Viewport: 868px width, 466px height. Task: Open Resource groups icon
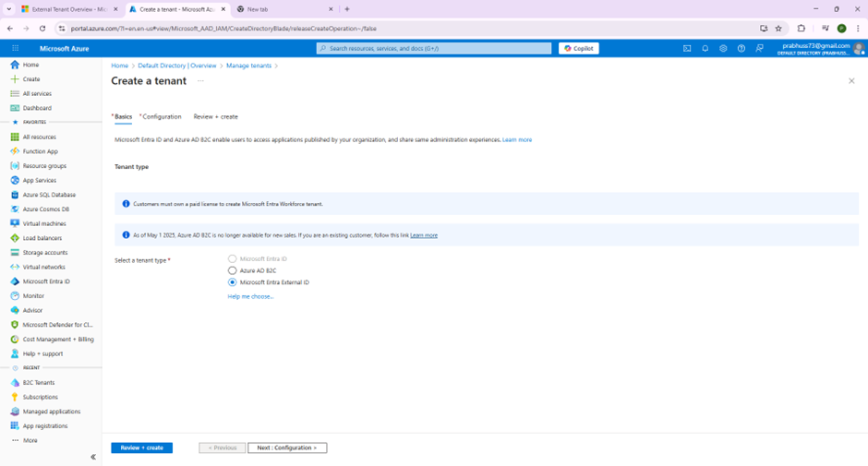pos(15,165)
